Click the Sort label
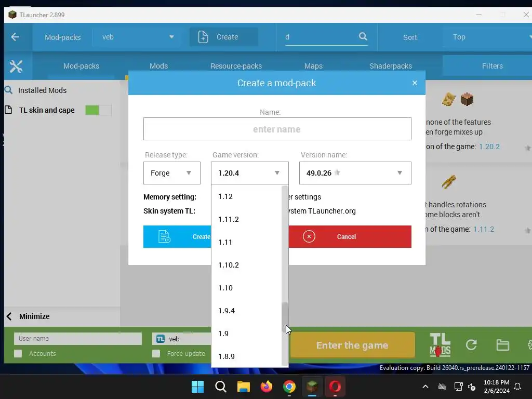This screenshot has width=532, height=399. tap(410, 37)
